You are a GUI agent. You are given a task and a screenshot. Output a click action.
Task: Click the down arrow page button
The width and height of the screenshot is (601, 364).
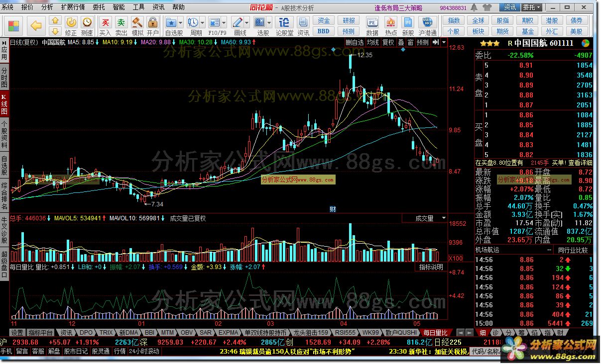point(56,30)
